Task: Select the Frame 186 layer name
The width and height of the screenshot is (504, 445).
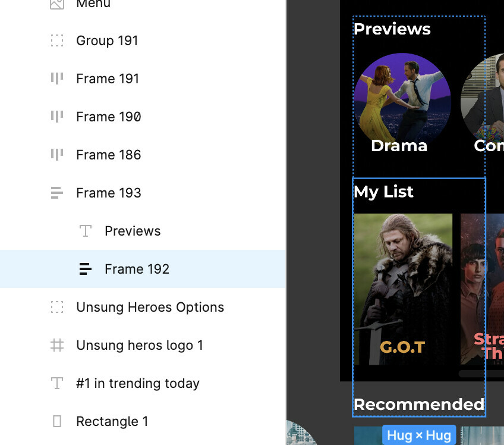Action: 109,155
